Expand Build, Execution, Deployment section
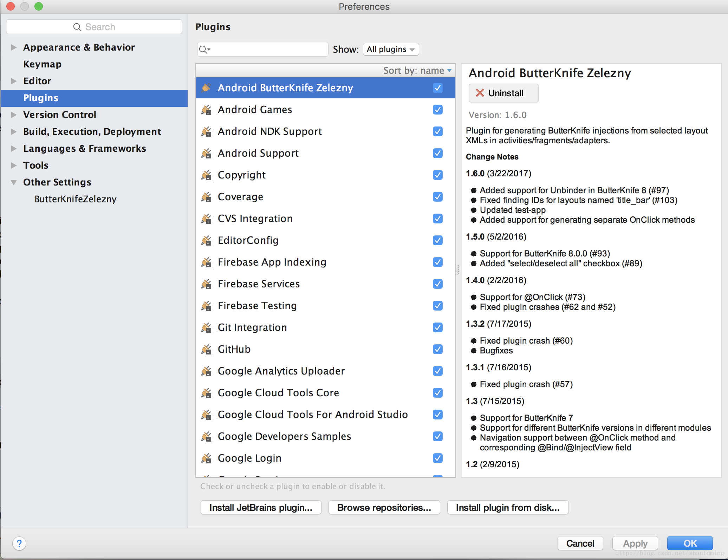Screen dimensions: 728x560 (14, 131)
